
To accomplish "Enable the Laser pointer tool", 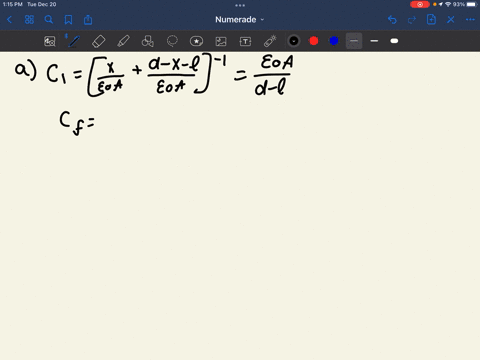I will [x=270, y=41].
